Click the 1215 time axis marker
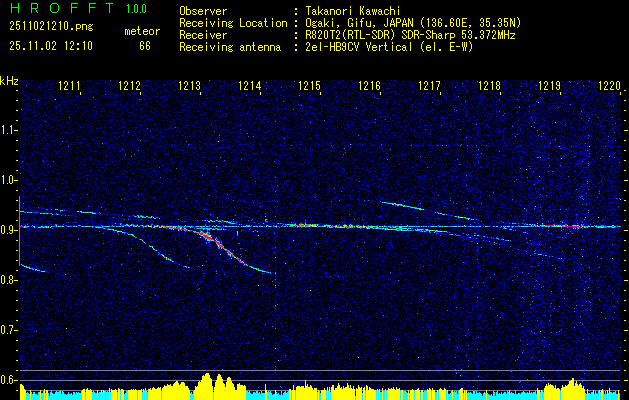This screenshot has width=629, height=400. click(x=309, y=85)
